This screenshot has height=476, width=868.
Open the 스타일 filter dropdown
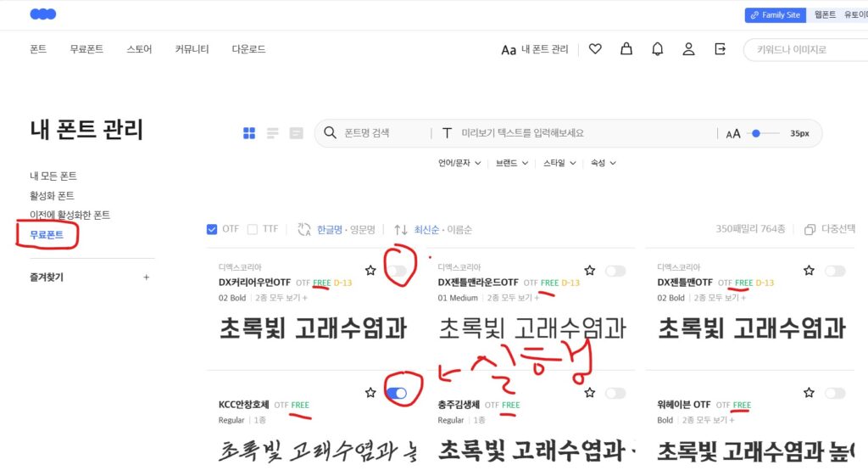pyautogui.click(x=559, y=163)
